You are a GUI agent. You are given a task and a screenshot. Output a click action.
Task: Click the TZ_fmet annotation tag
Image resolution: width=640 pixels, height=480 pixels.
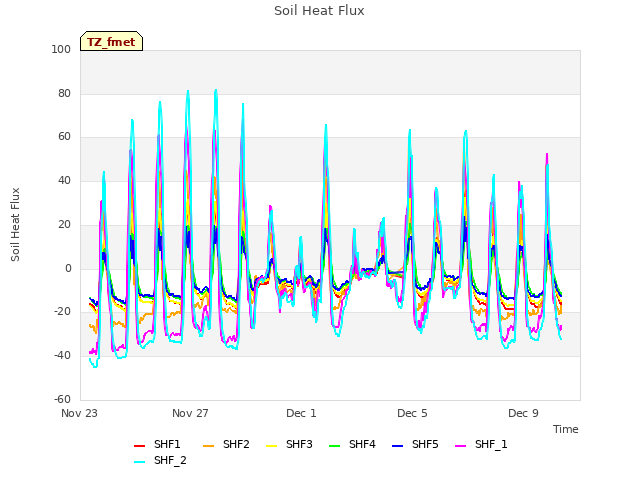tap(111, 42)
